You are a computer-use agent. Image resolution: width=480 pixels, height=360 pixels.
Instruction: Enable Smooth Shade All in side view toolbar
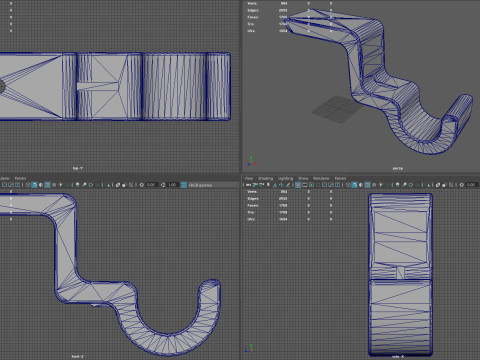(354, 185)
